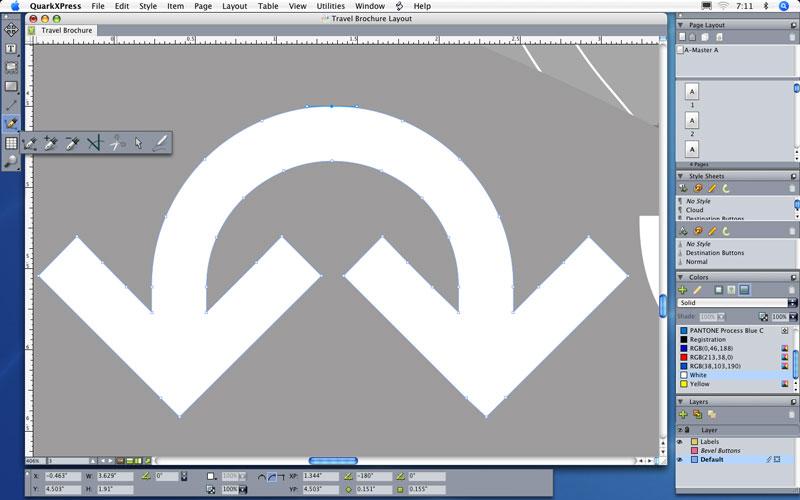Choose the Bezier Pen tool in the flyout
The height and width of the screenshot is (500, 800).
coord(30,143)
